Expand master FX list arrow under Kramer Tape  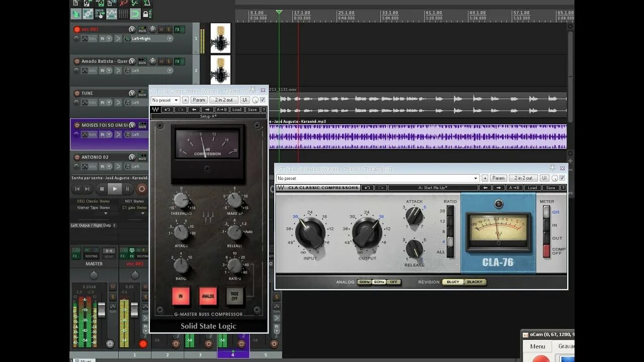[x=106, y=213]
